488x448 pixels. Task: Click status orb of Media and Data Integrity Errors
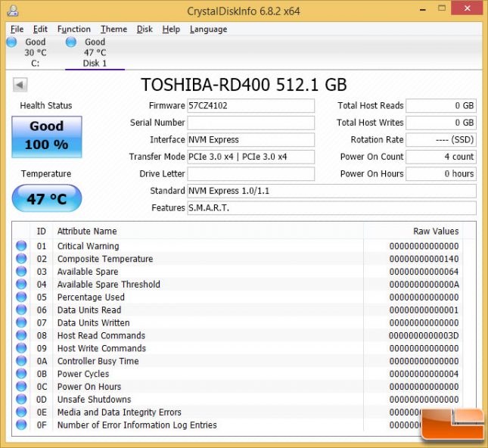(x=21, y=412)
